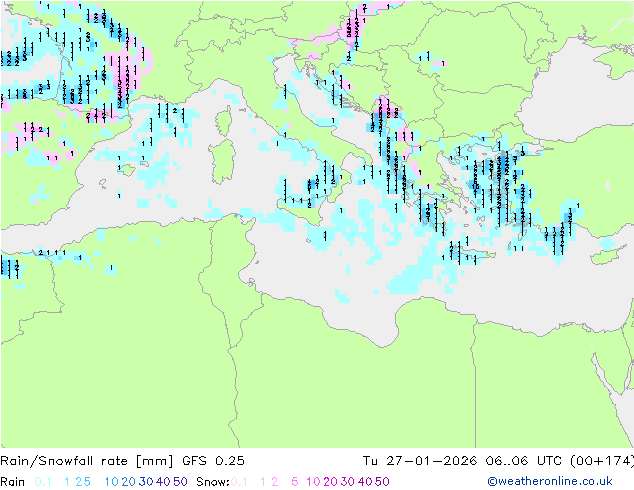Screen dimensions: 634x490
Task: Click the 'Rain/Snowfall rate [mm] GFS 0.25' title
Action: [x=123, y=461]
